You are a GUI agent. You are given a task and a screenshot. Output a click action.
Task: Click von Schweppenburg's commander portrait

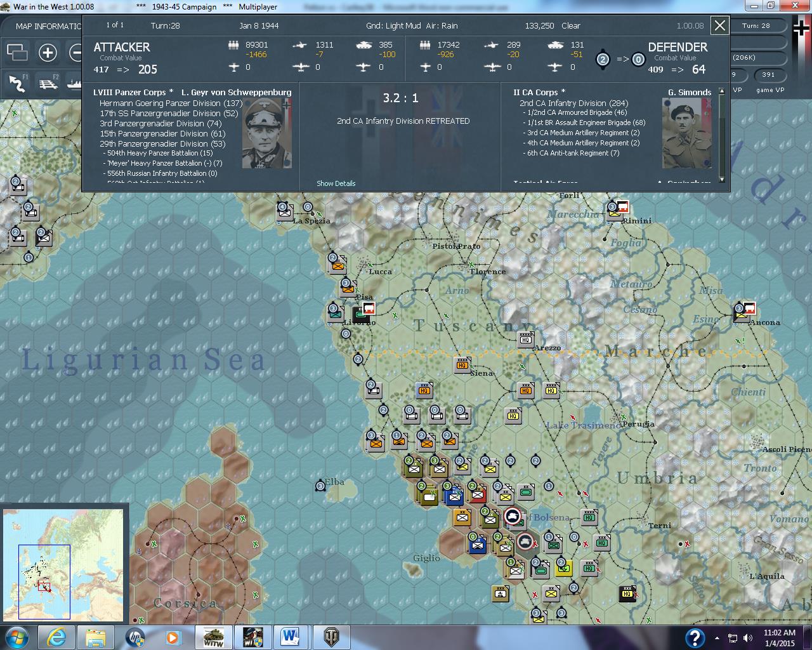point(268,133)
